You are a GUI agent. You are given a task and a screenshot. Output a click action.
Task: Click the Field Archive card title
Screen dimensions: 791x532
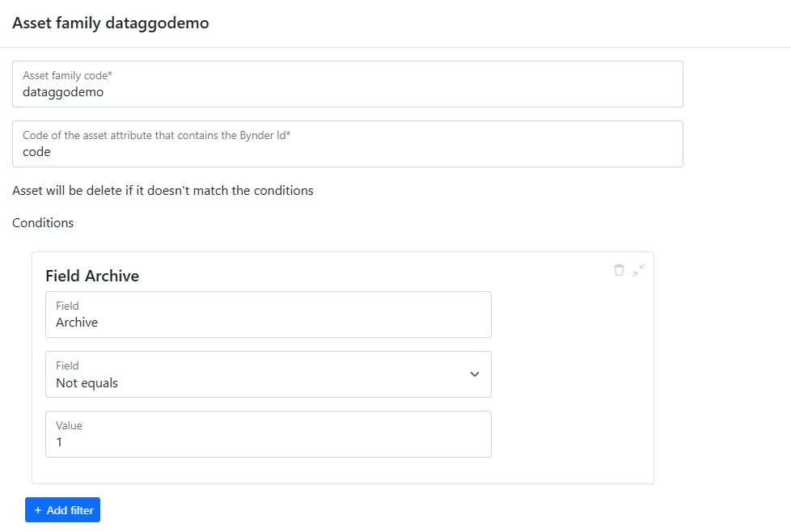[x=92, y=276]
